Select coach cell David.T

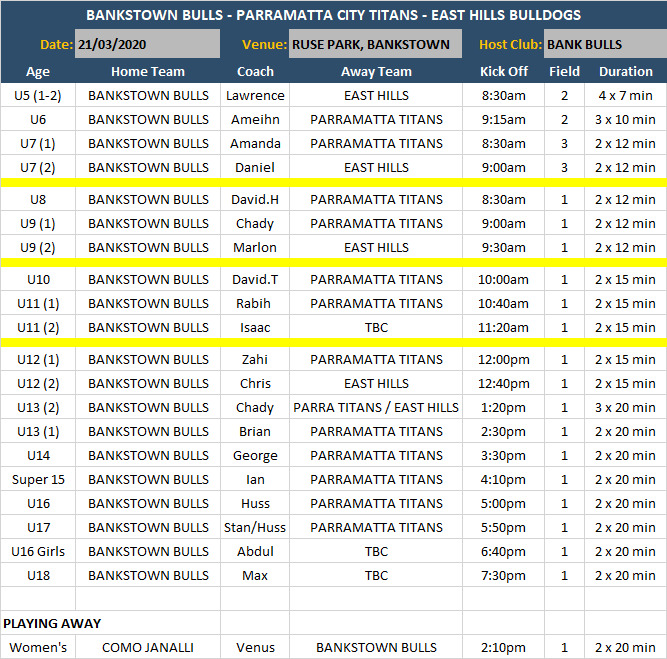tap(255, 280)
